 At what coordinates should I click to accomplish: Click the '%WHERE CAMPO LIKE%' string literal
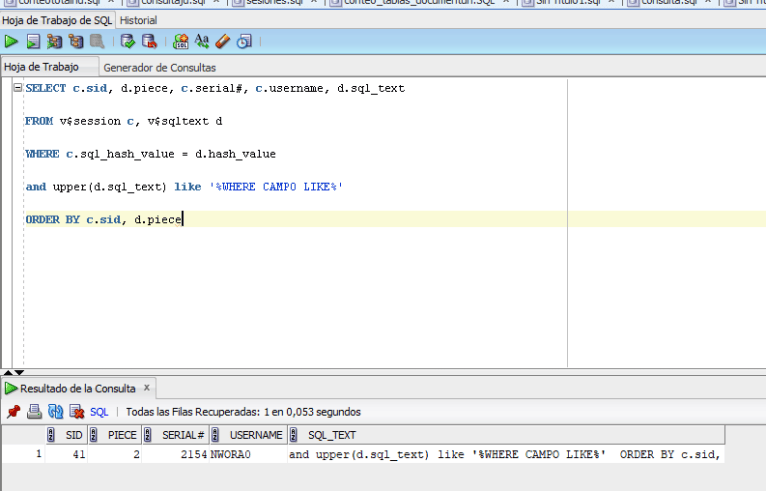276,187
